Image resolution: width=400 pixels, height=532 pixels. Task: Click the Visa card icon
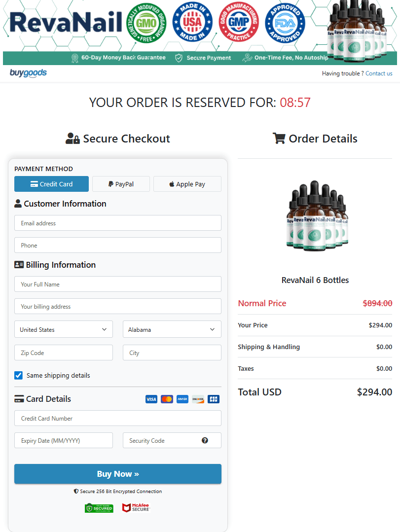pyautogui.click(x=151, y=399)
